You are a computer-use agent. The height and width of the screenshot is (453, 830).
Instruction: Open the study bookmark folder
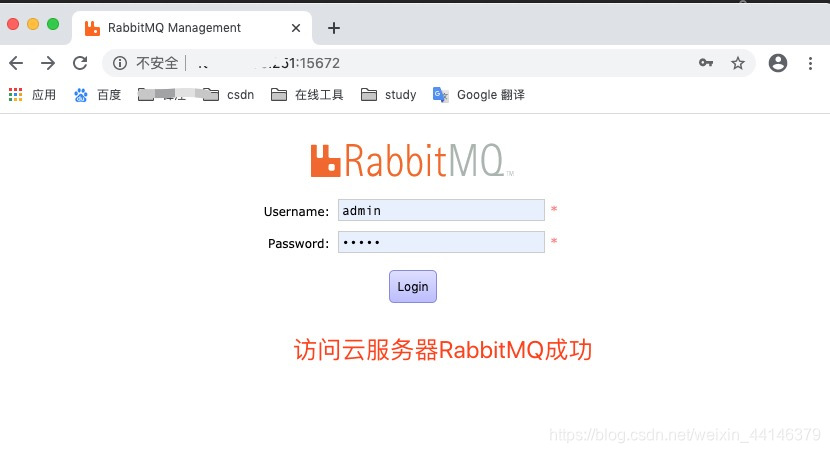click(x=389, y=95)
